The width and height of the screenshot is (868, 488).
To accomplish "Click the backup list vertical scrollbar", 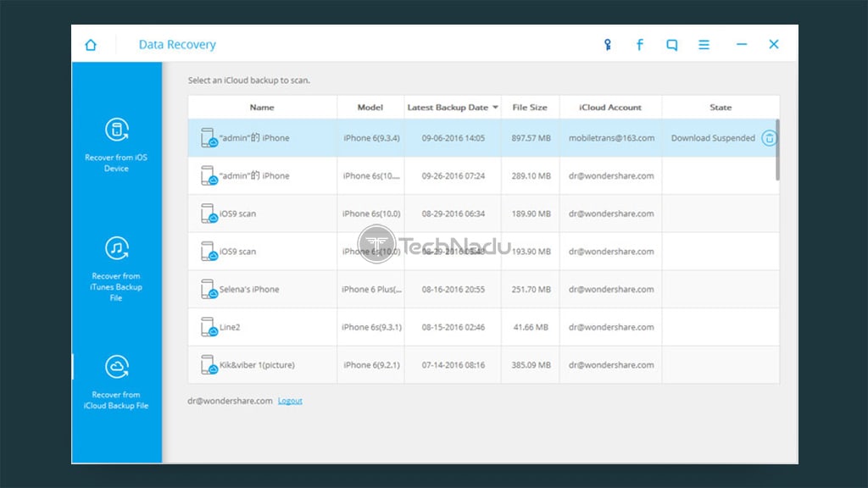I will (x=777, y=150).
